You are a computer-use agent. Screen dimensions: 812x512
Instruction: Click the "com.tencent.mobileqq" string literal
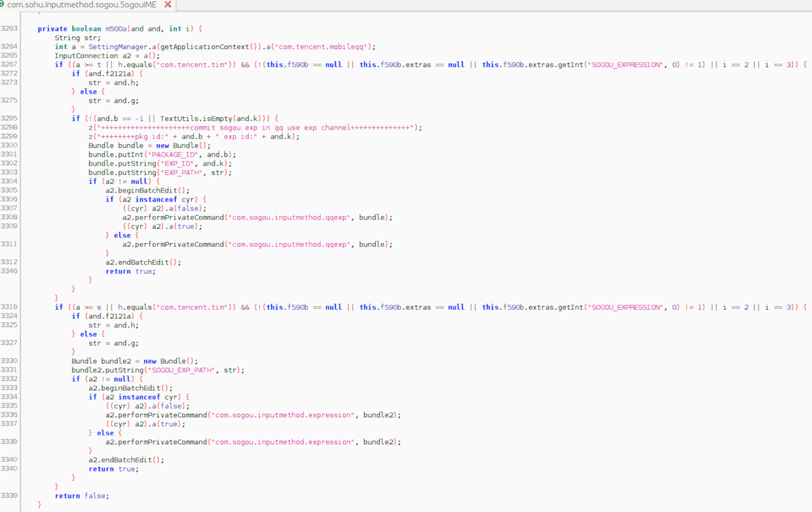323,47
